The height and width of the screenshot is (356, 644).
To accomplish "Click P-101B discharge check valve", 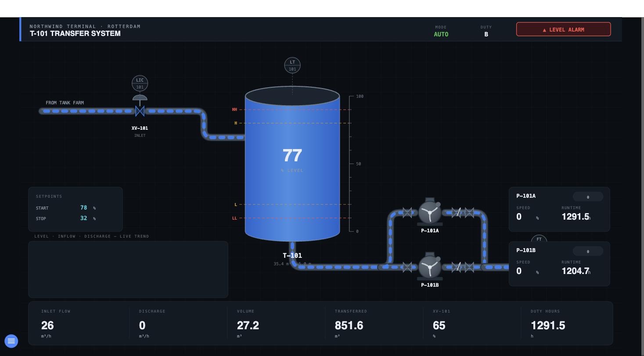I will [x=457, y=267].
